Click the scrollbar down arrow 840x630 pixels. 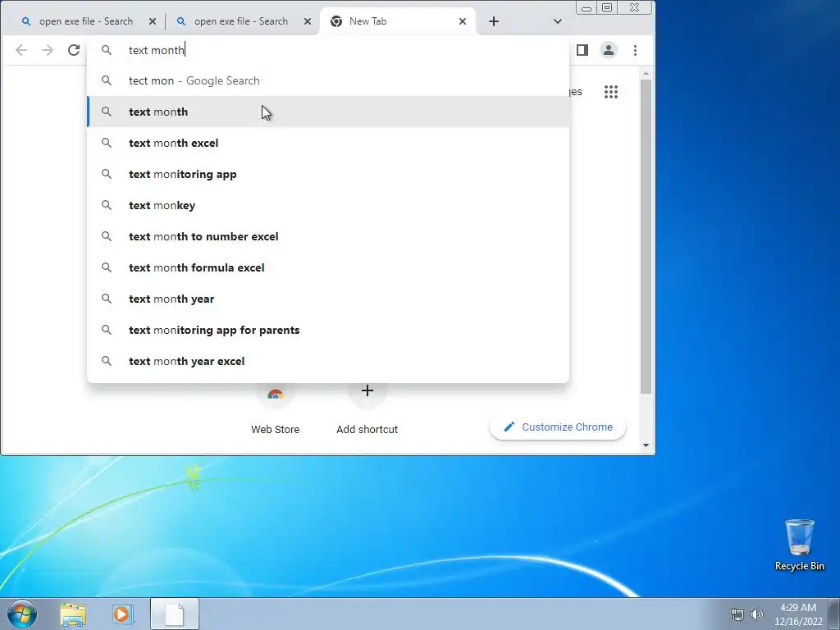[646, 445]
